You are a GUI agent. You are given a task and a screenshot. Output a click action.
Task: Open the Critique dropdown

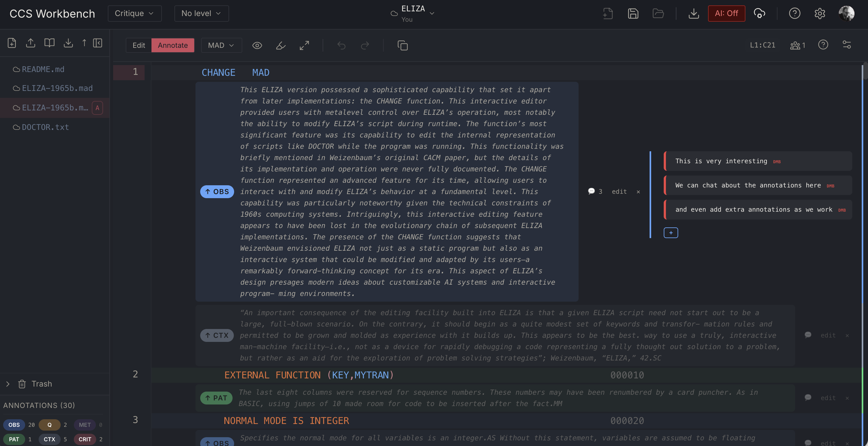coord(135,14)
